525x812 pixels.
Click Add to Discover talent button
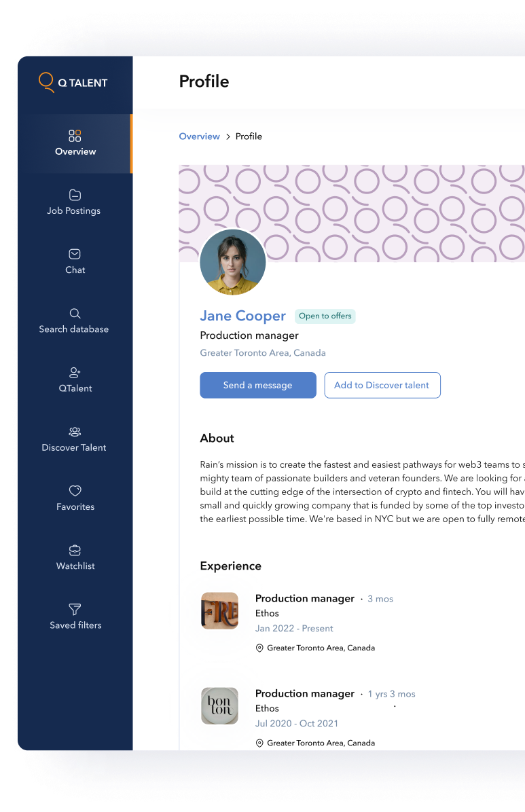(x=382, y=385)
